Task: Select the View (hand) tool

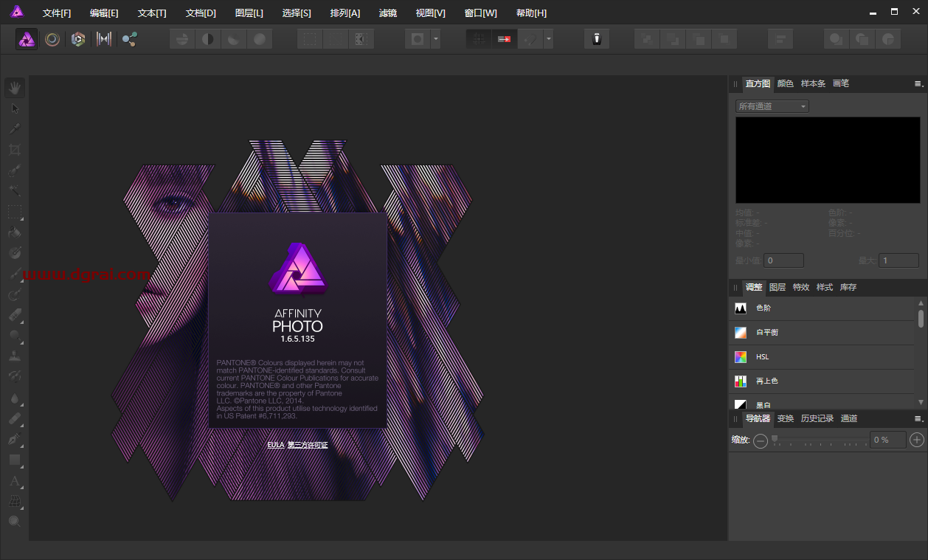Action: pos(15,88)
